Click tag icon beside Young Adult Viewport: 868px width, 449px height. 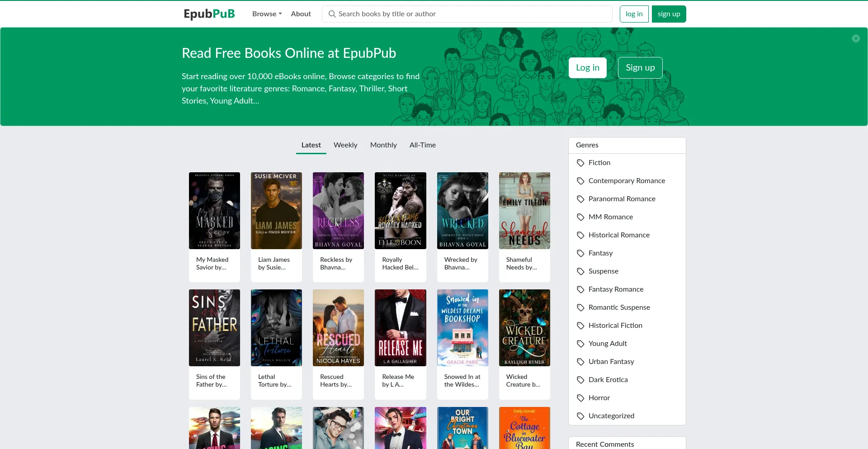coord(580,344)
